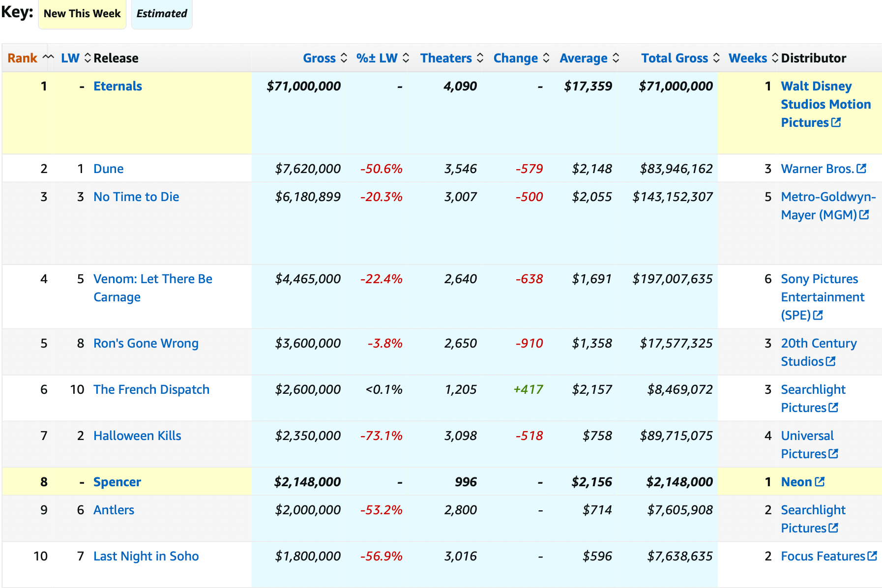Click external link icon next to Universal Pictures
Image resolution: width=882 pixels, height=588 pixels.
[x=833, y=454]
